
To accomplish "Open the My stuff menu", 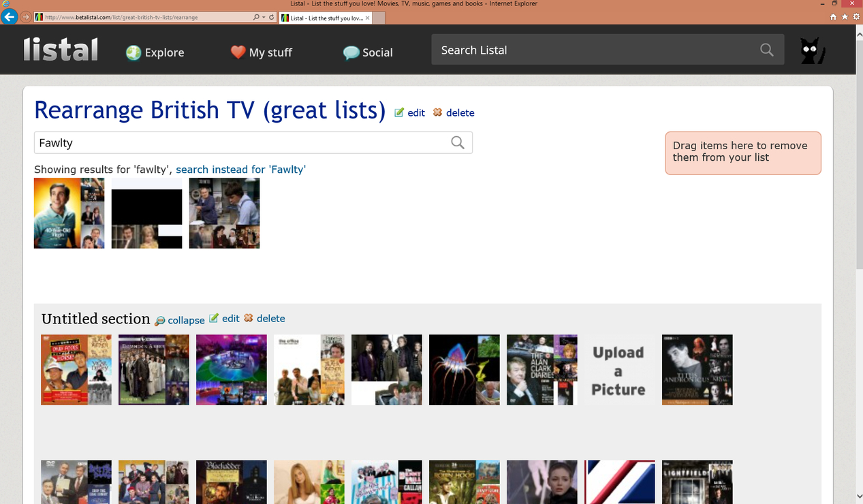I will pyautogui.click(x=261, y=52).
